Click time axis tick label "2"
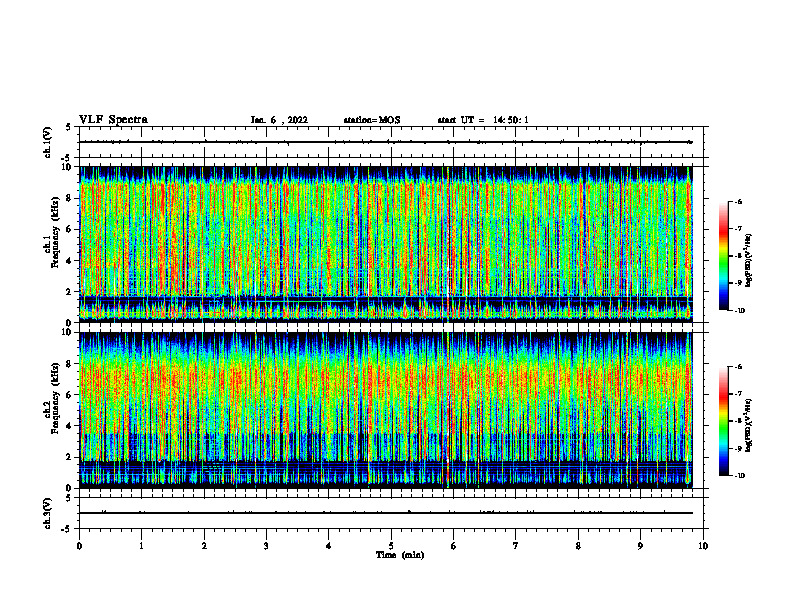 (x=204, y=546)
